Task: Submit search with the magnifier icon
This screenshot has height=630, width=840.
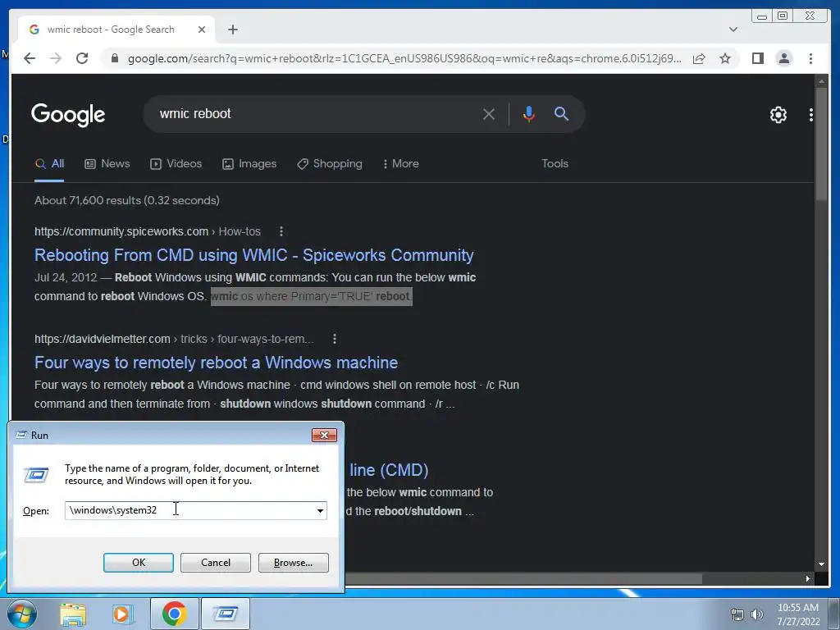Action: pos(561,113)
